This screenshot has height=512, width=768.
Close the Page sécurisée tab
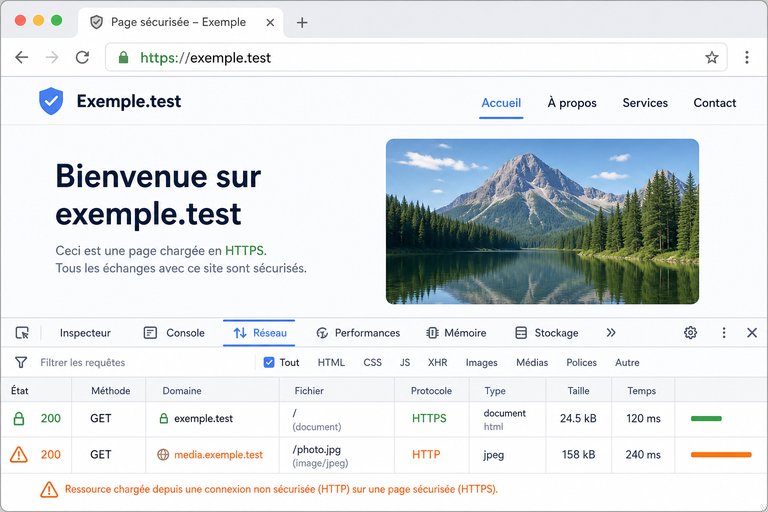click(270, 23)
